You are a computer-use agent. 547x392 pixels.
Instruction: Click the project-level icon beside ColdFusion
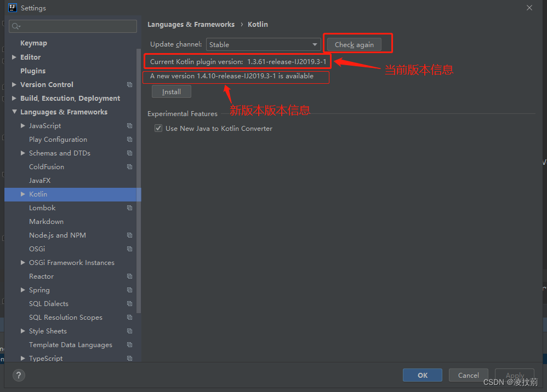(x=130, y=167)
